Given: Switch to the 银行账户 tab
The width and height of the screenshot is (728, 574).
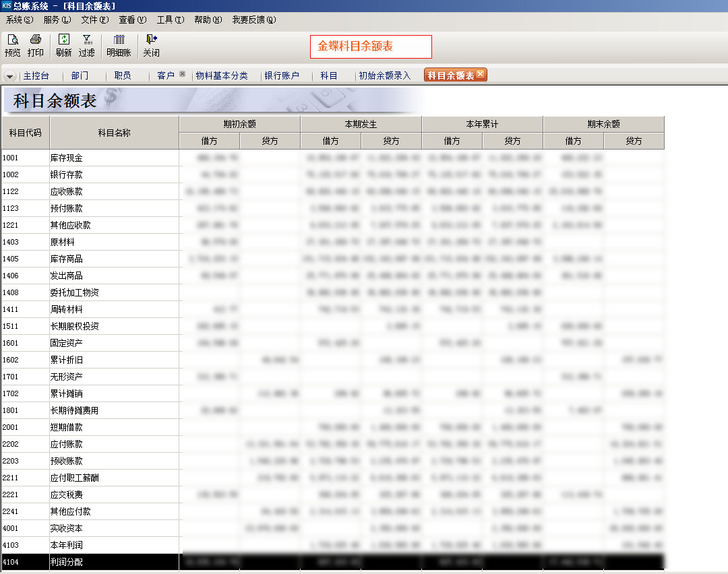Looking at the screenshot, I should [282, 76].
